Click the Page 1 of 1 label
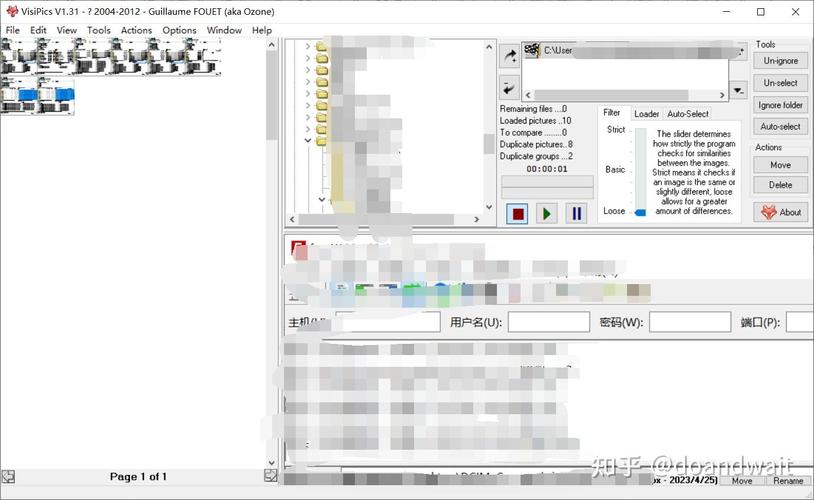814x500 pixels. click(138, 477)
